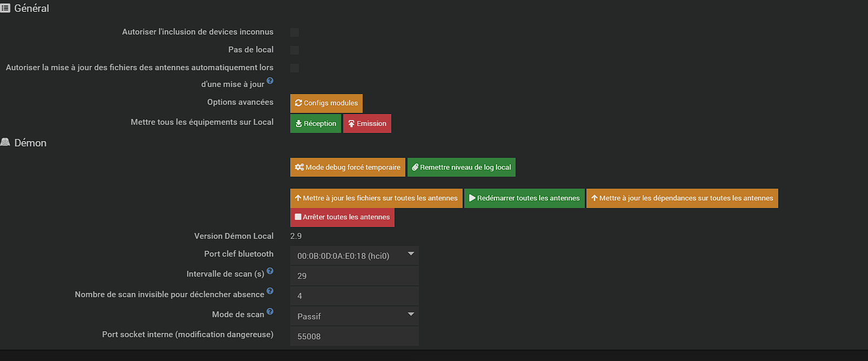Click help icon next to d'une mise à jour
This screenshot has height=361, width=868.
click(x=270, y=81)
